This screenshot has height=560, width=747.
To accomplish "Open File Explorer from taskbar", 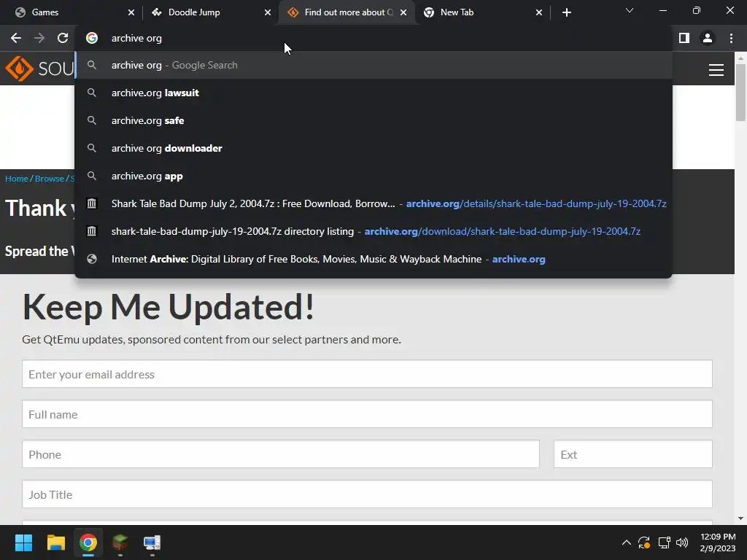I will (x=55, y=542).
